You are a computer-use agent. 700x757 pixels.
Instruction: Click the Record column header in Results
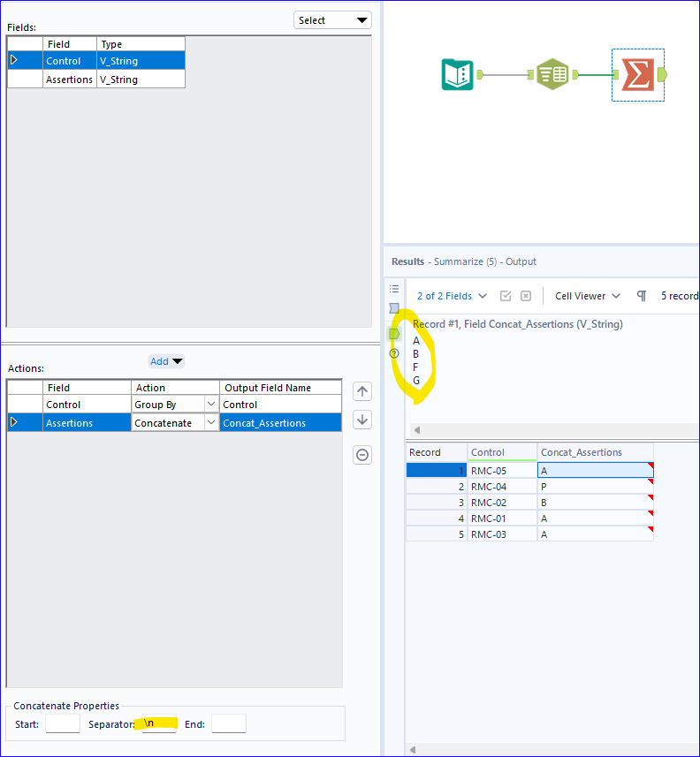[x=437, y=452]
